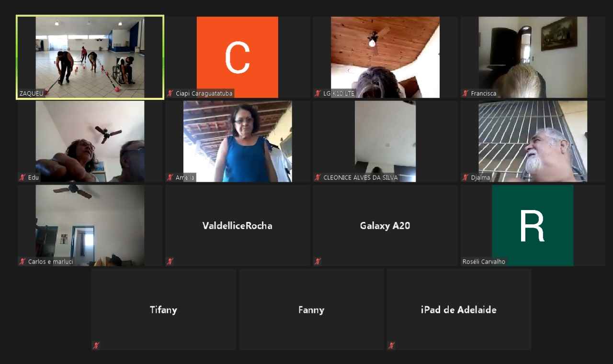Click the ValdelliceRocha name text

(238, 226)
